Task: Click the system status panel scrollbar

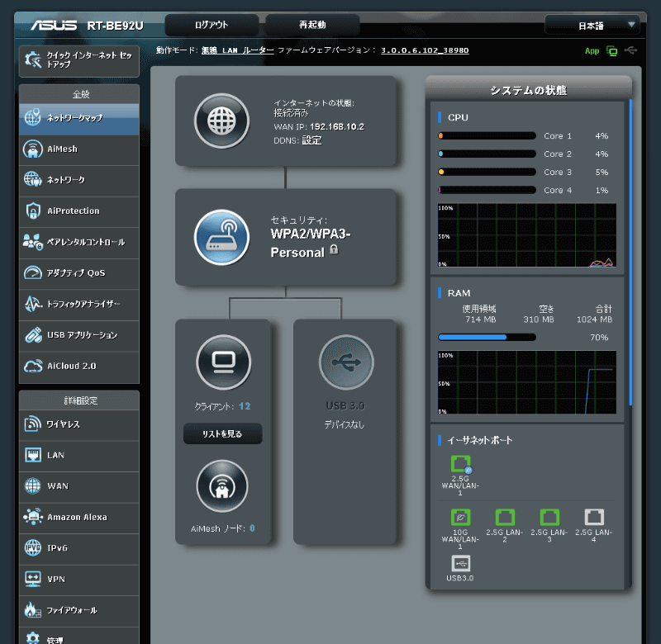Action: (x=630, y=253)
